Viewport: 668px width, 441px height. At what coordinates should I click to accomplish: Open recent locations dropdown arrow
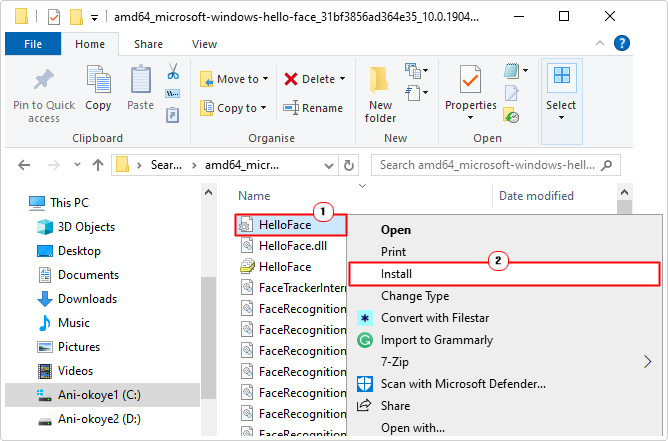click(77, 164)
